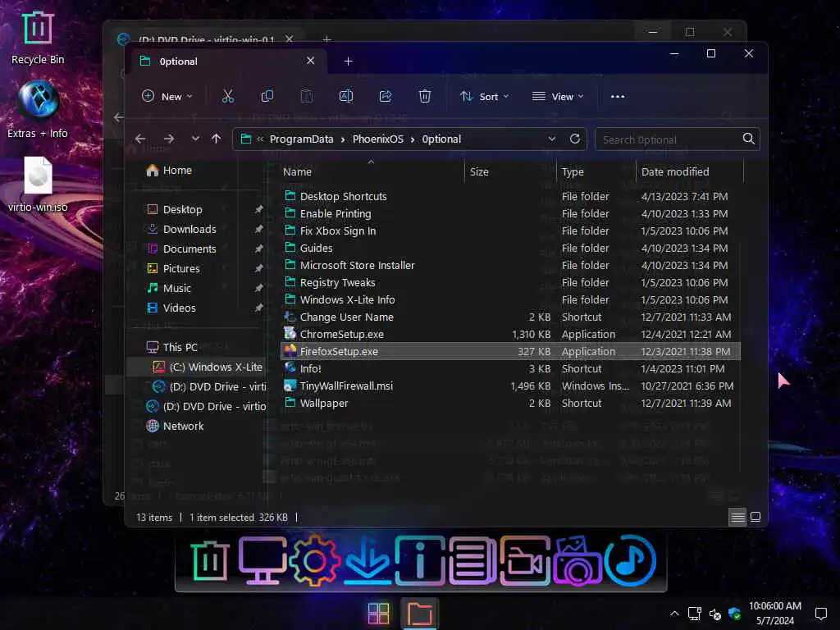The height and width of the screenshot is (630, 840).
Task: Go up one folder level arrow
Action: (x=216, y=139)
